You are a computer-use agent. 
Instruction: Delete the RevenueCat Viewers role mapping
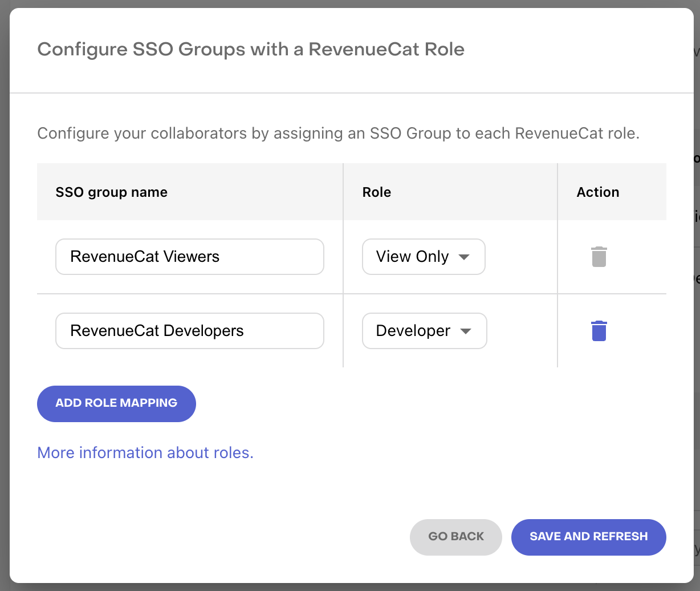pyautogui.click(x=599, y=257)
